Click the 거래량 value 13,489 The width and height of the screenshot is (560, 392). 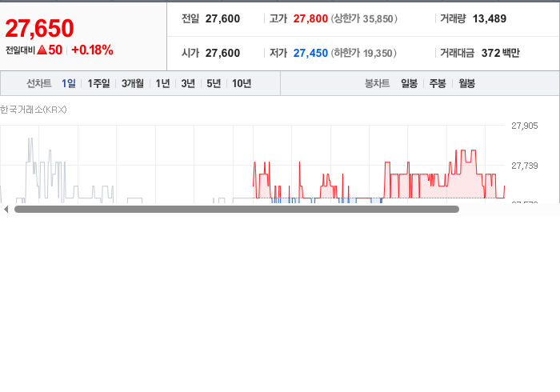(490, 18)
